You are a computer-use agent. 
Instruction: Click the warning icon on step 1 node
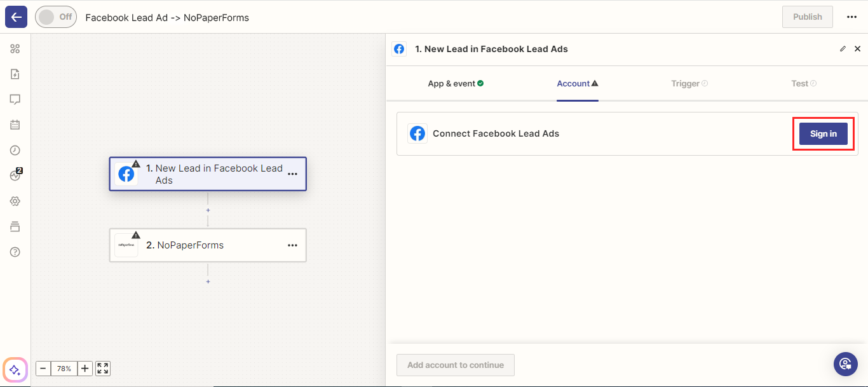click(x=136, y=164)
